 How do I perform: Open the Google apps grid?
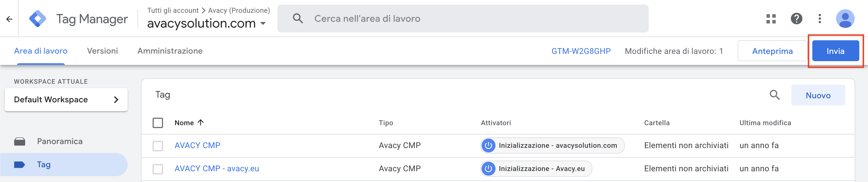click(x=771, y=19)
